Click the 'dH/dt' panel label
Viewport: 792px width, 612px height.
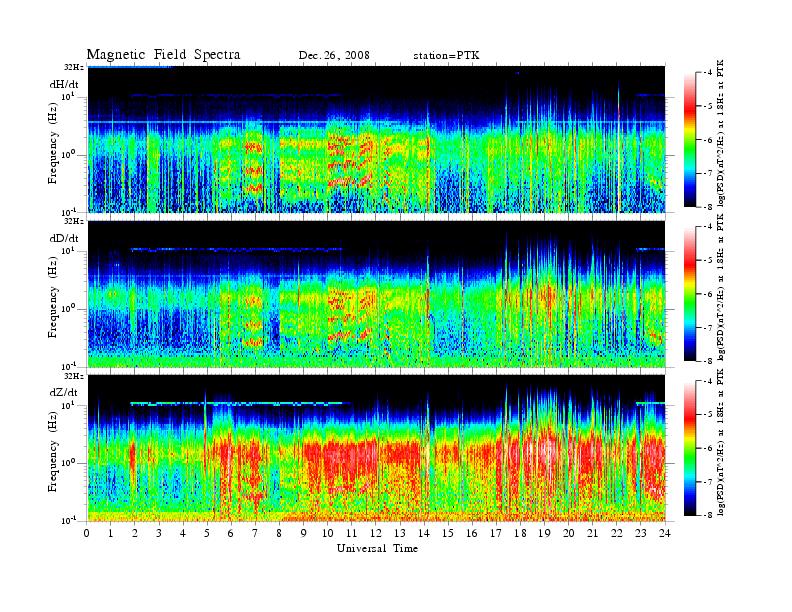[x=64, y=84]
